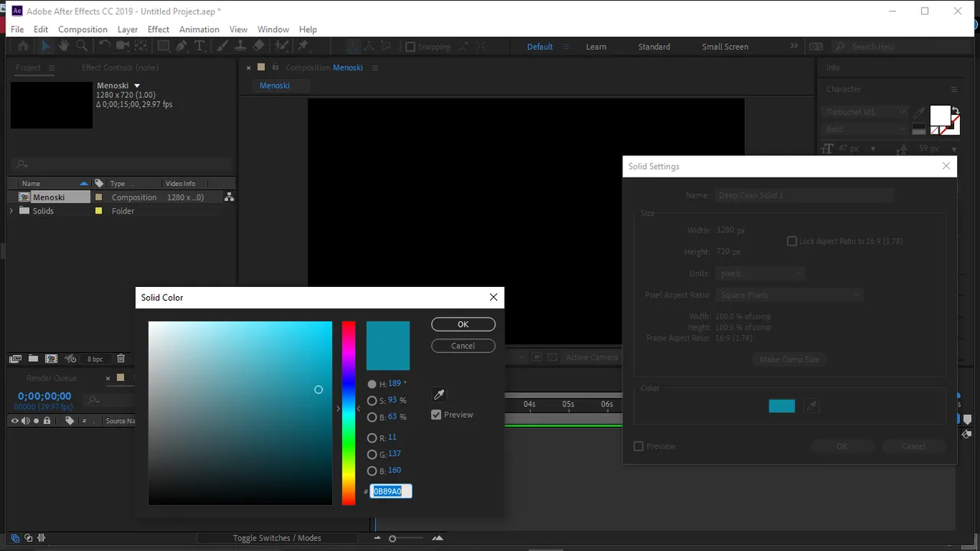Select the Puppet Pin tool
Viewport: 980px width, 551px height.
pyautogui.click(x=303, y=46)
